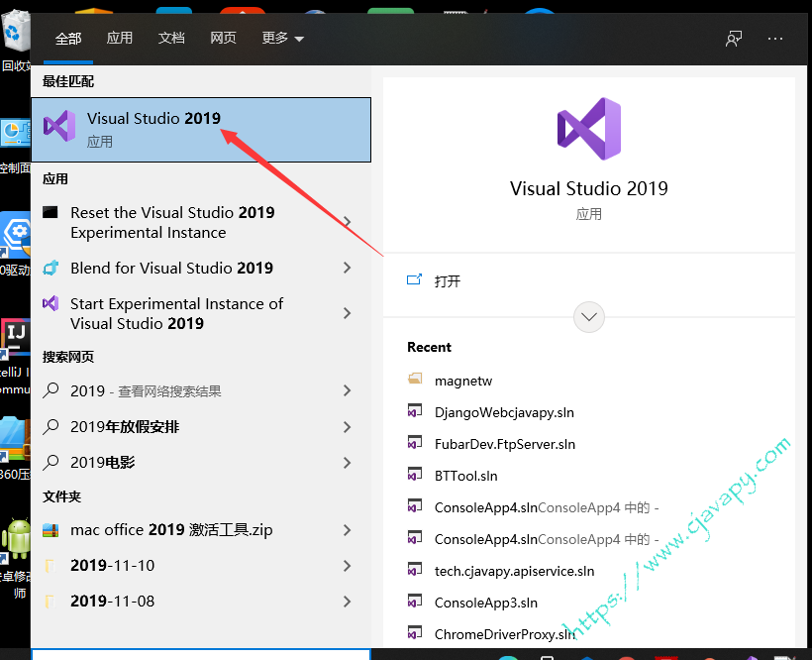This screenshot has height=660, width=812.
Task: Click the Blend for Visual Studio icon
Action: (51, 268)
